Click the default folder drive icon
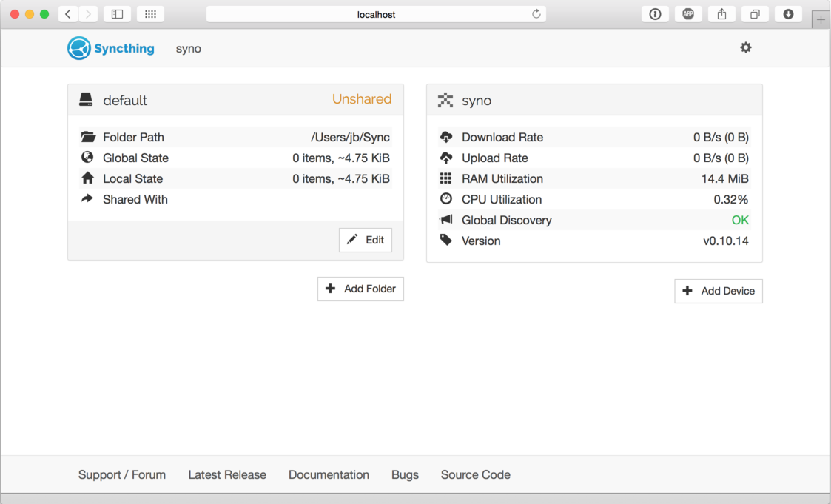This screenshot has height=504, width=831. pyautogui.click(x=86, y=100)
